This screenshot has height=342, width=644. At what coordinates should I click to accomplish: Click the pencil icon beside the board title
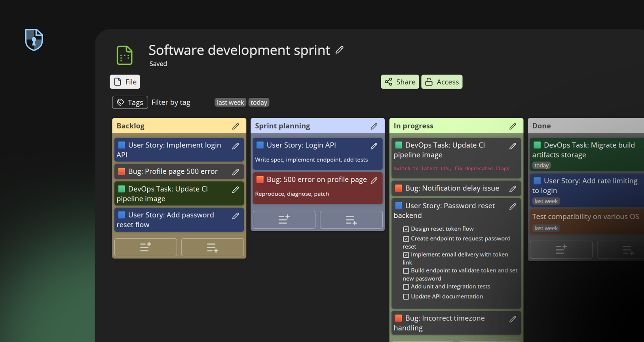click(339, 50)
